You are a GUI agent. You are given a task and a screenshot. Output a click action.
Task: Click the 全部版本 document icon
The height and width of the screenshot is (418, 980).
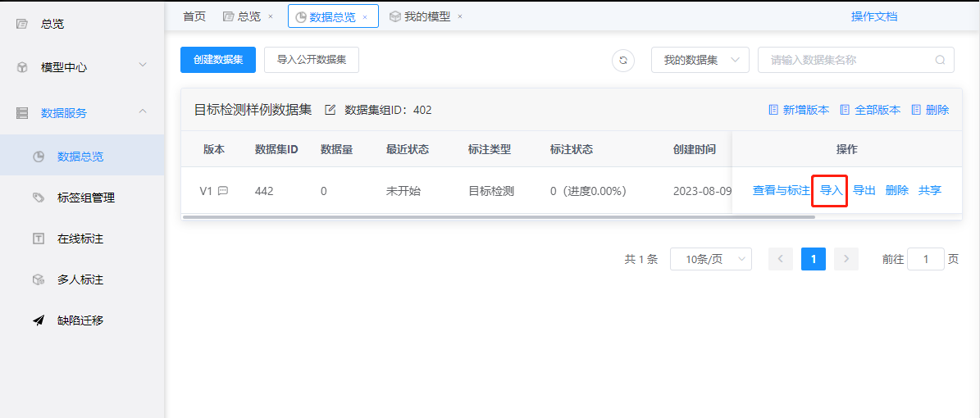pyautogui.click(x=845, y=110)
